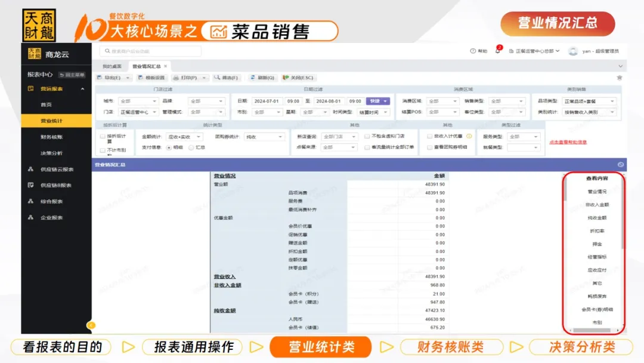The width and height of the screenshot is (644, 363).
Task: Check the 不包含虚拟门店 checkbox
Action: (367, 136)
